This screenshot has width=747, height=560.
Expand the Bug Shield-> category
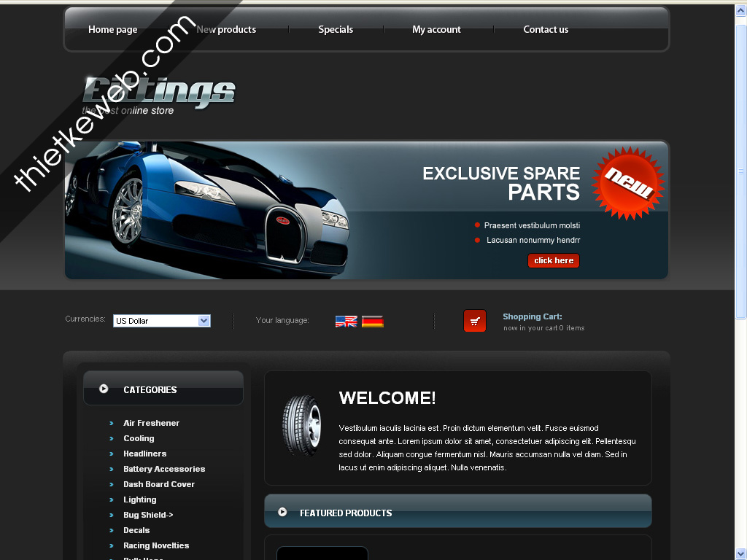(148, 515)
